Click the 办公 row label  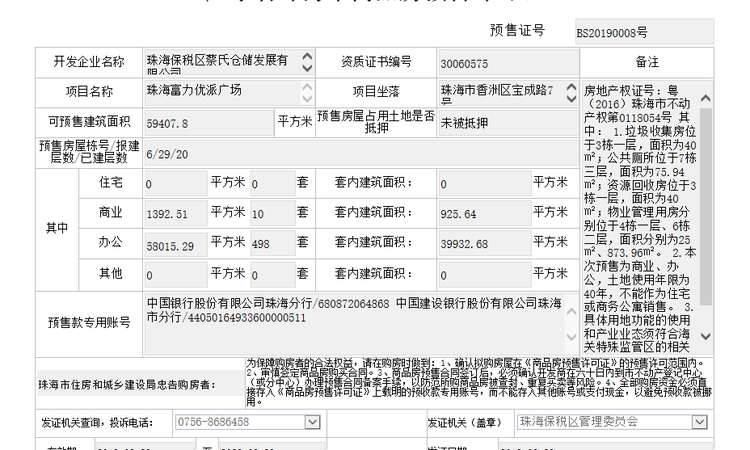[110, 242]
